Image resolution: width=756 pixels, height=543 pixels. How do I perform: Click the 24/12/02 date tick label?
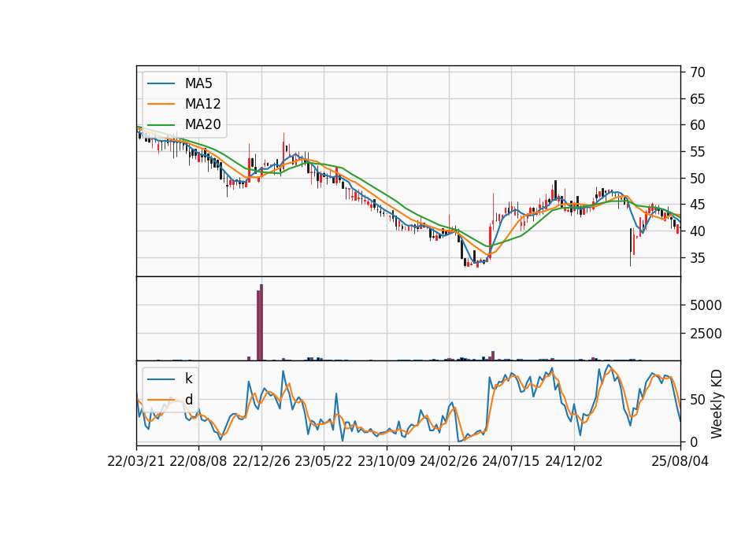[x=574, y=461]
